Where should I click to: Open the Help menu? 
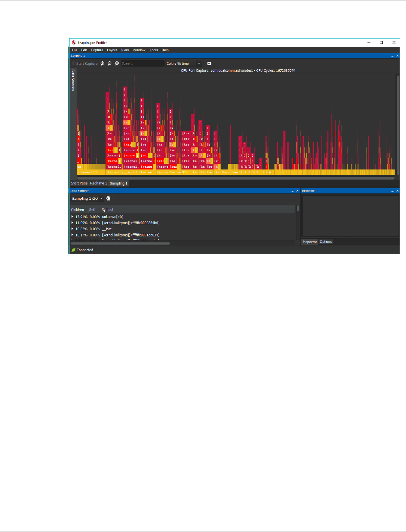tap(165, 50)
